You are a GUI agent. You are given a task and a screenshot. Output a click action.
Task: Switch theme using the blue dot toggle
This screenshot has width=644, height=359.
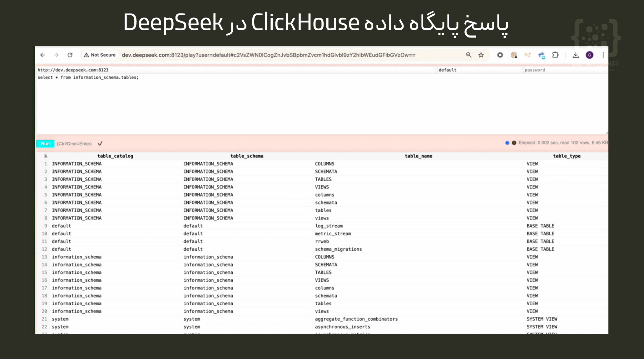pyautogui.click(x=507, y=143)
